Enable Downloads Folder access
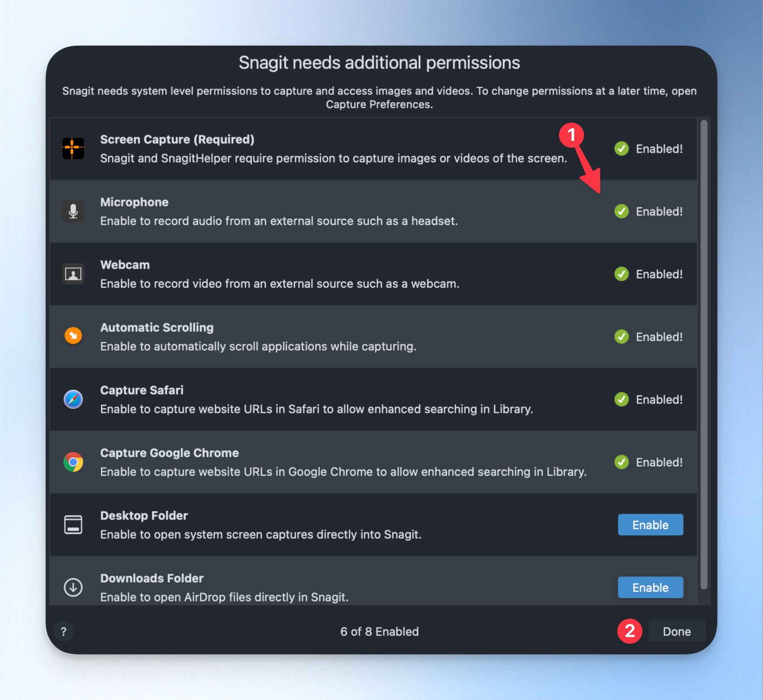The width and height of the screenshot is (763, 700). tap(651, 587)
